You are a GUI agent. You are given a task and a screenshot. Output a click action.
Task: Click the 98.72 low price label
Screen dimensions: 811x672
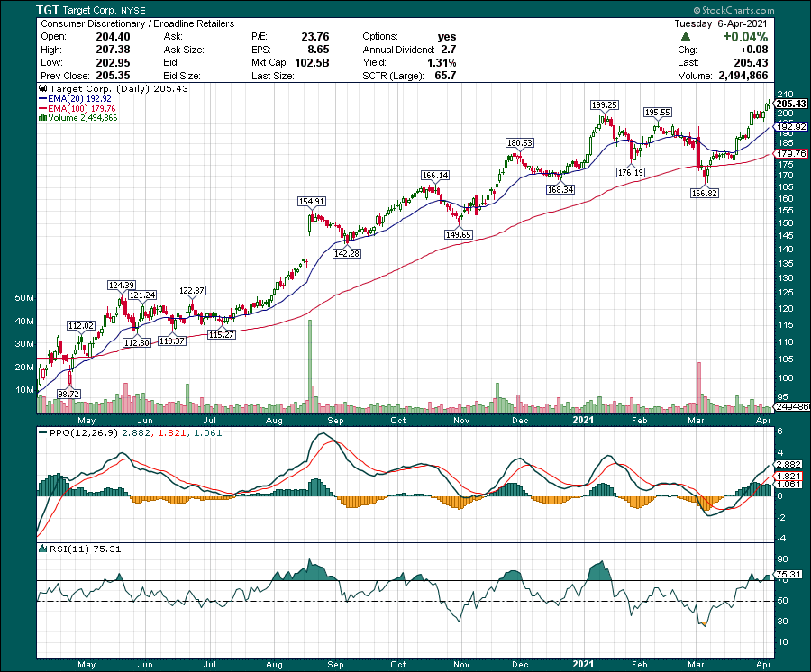[68, 394]
